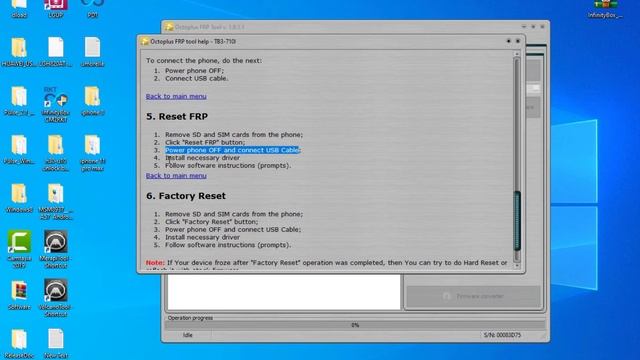Click the 6. Factory Reset heading
Image resolution: width=640 pixels, height=360 pixels.
coord(186,196)
